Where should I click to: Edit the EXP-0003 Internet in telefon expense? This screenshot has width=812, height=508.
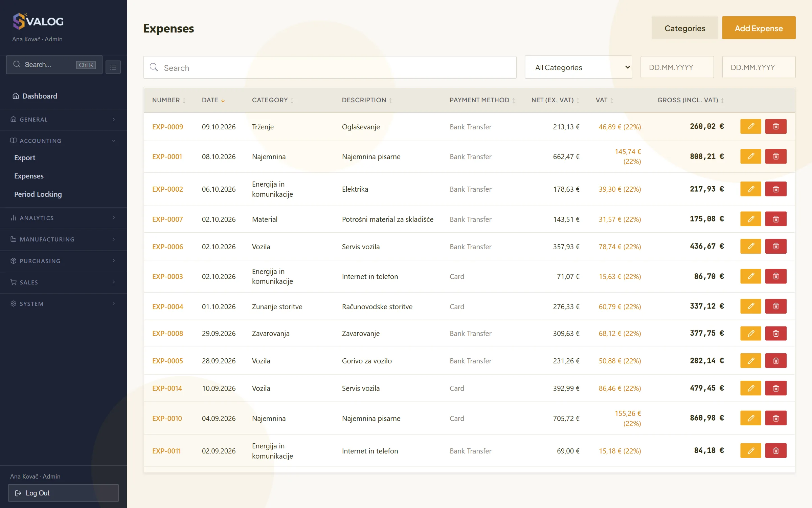pyautogui.click(x=750, y=276)
